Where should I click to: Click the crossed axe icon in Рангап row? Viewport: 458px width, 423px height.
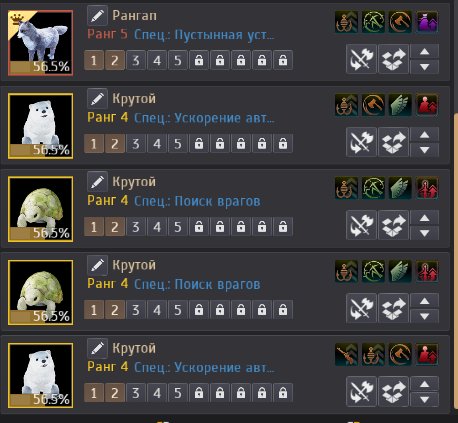coord(361,59)
